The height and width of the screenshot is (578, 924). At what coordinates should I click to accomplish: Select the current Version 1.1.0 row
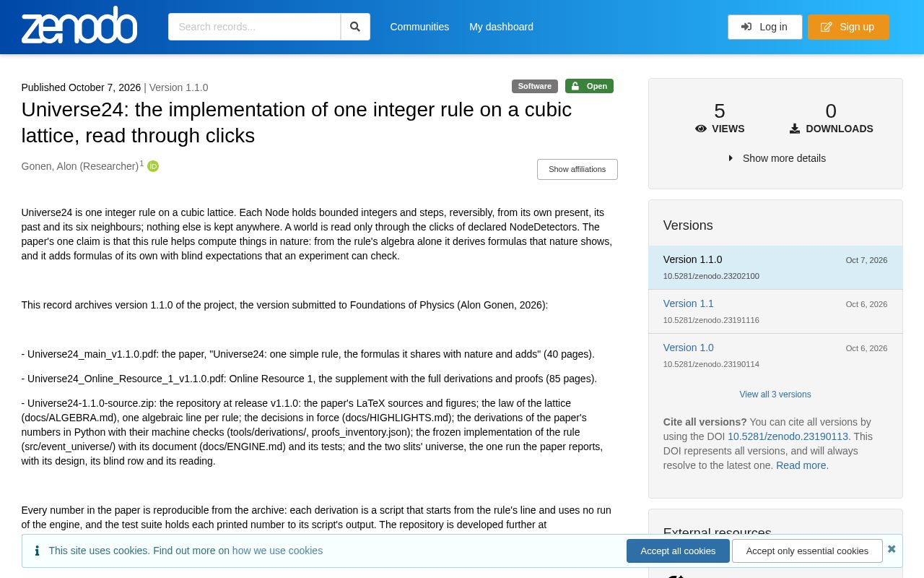[x=775, y=267]
